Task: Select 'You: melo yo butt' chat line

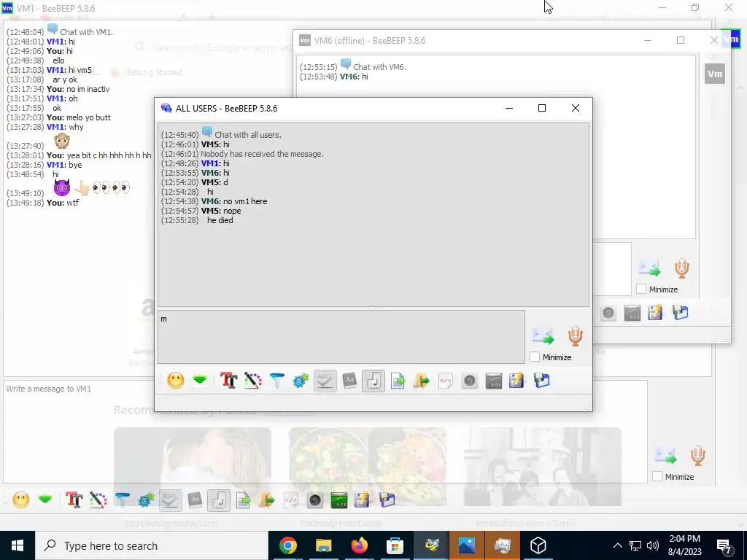Action: (x=79, y=117)
